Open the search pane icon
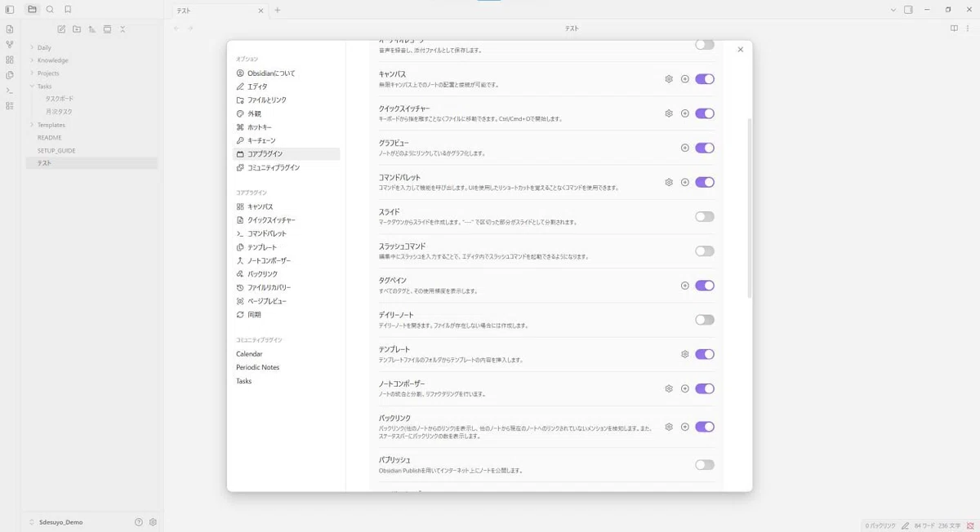The width and height of the screenshot is (980, 532). [x=50, y=10]
